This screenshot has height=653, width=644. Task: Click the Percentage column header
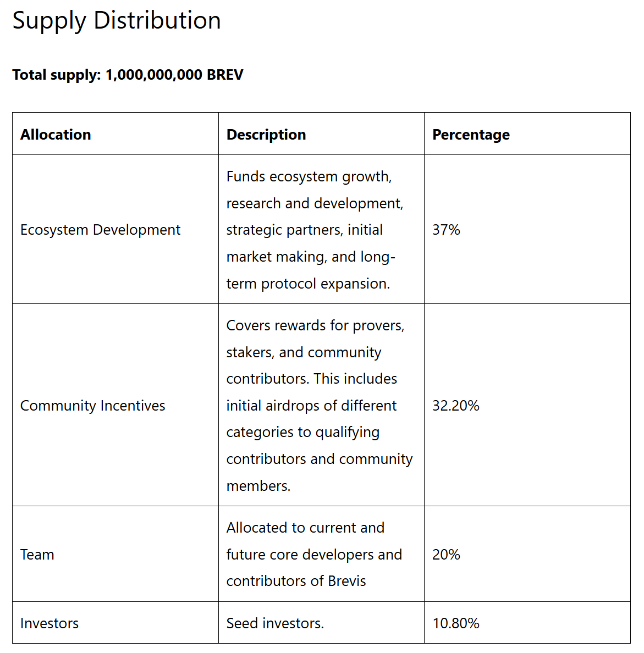pos(471,135)
